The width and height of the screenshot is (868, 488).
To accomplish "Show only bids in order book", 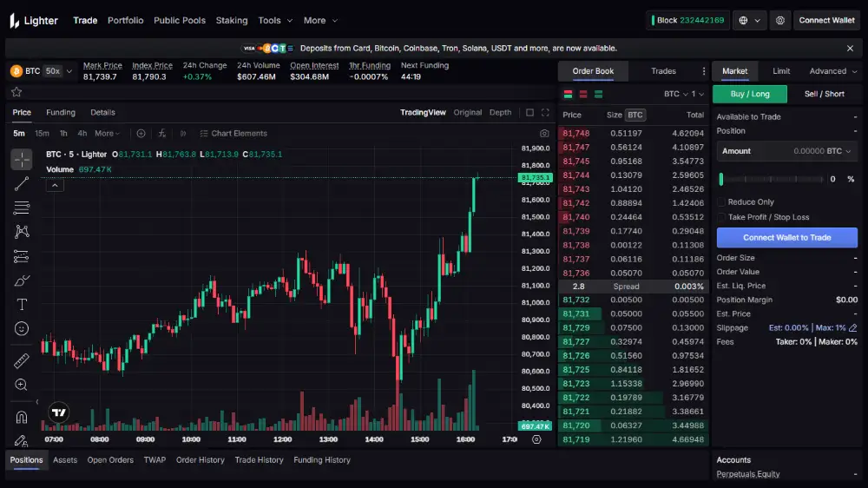I will pos(598,94).
